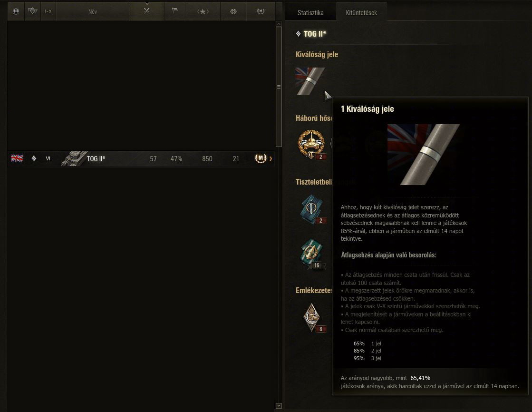Image resolution: width=532 pixels, height=412 pixels.
Task: Sort by battles crossed swords icon
Action: click(x=146, y=11)
